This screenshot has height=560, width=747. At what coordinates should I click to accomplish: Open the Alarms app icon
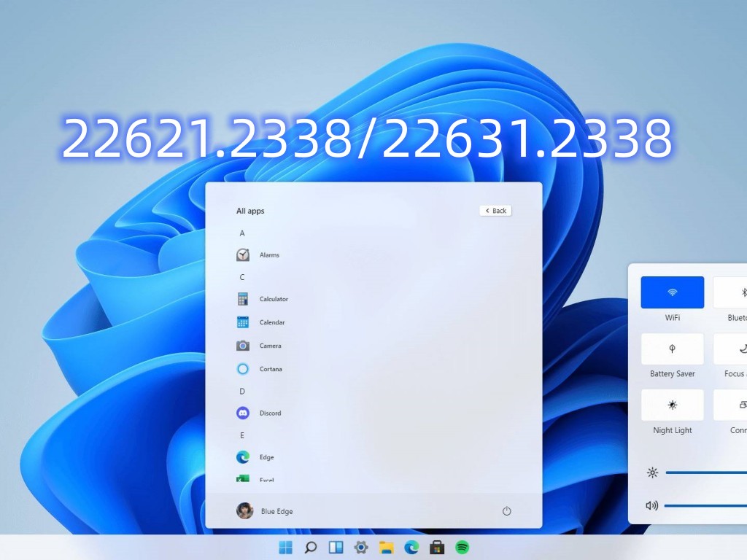[243, 254]
